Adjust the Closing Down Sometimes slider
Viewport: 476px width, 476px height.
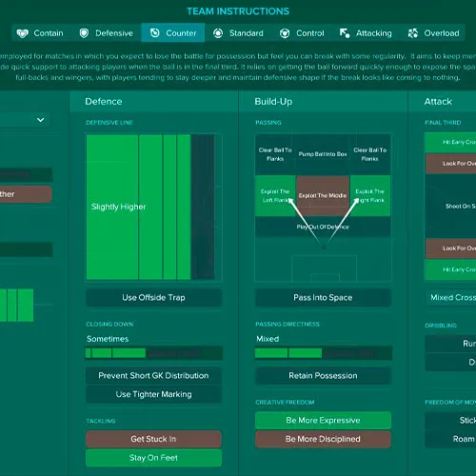click(x=153, y=353)
